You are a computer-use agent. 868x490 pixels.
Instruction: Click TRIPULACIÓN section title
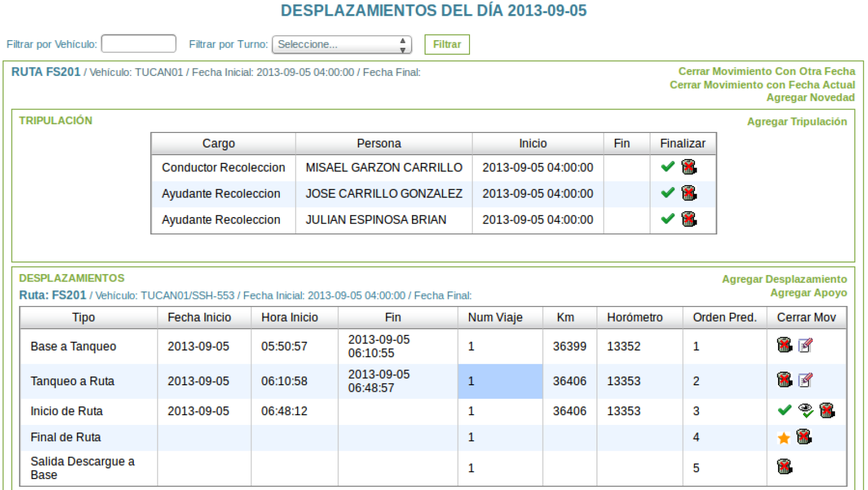(x=55, y=120)
